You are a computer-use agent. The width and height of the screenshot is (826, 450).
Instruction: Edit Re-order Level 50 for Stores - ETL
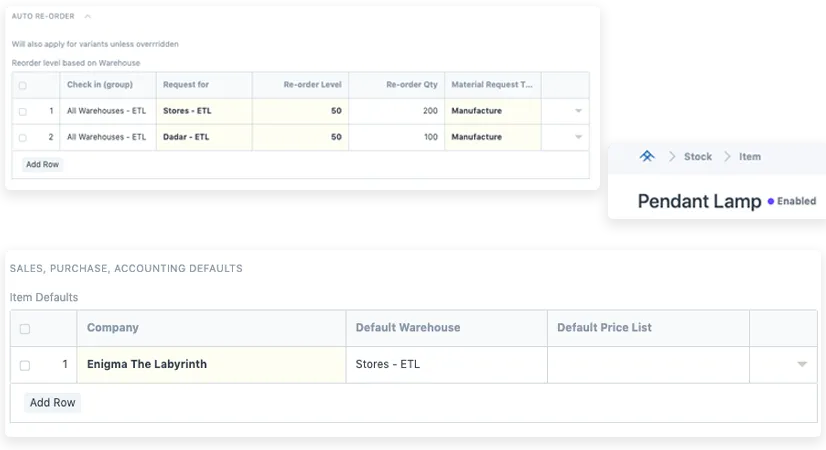(x=300, y=111)
